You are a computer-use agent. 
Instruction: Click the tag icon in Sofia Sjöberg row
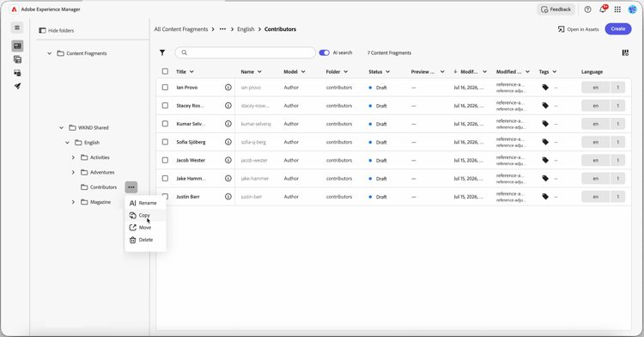545,142
